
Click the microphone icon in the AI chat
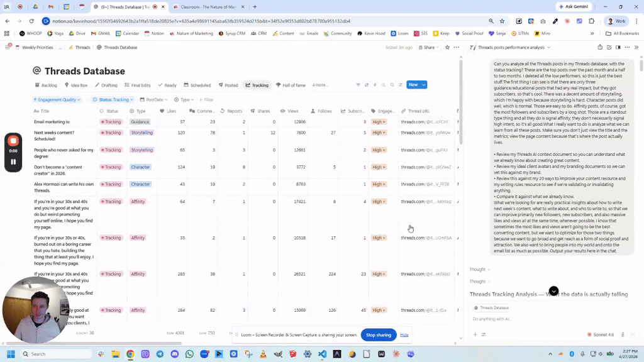(x=623, y=335)
